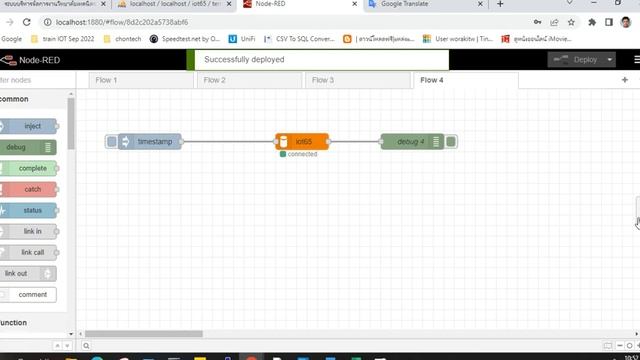640x360 pixels.
Task: Click the palette collapse-all up arrow
Action: pyautogui.click(x=58, y=346)
